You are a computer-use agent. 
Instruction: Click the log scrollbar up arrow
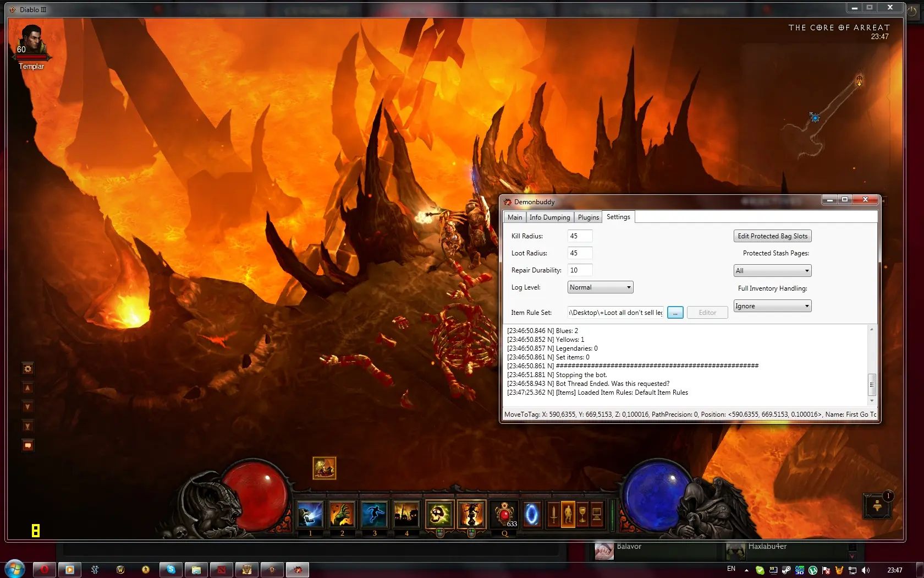pos(872,329)
